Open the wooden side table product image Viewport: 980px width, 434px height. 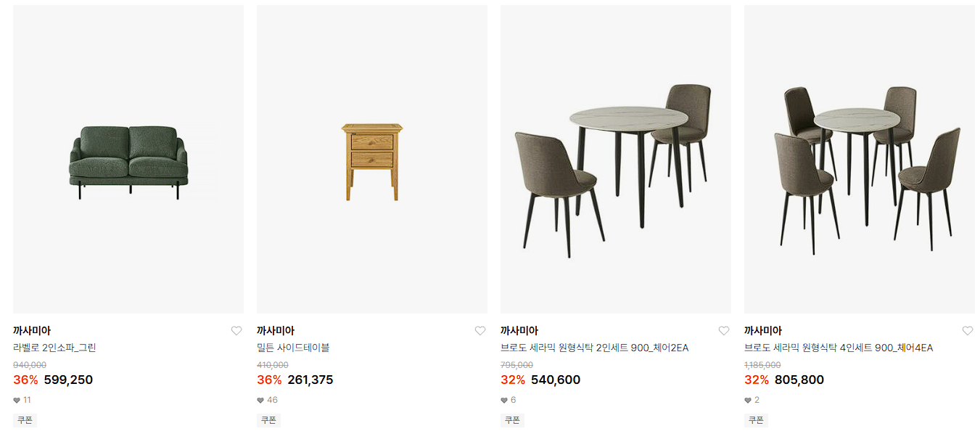pyautogui.click(x=372, y=160)
